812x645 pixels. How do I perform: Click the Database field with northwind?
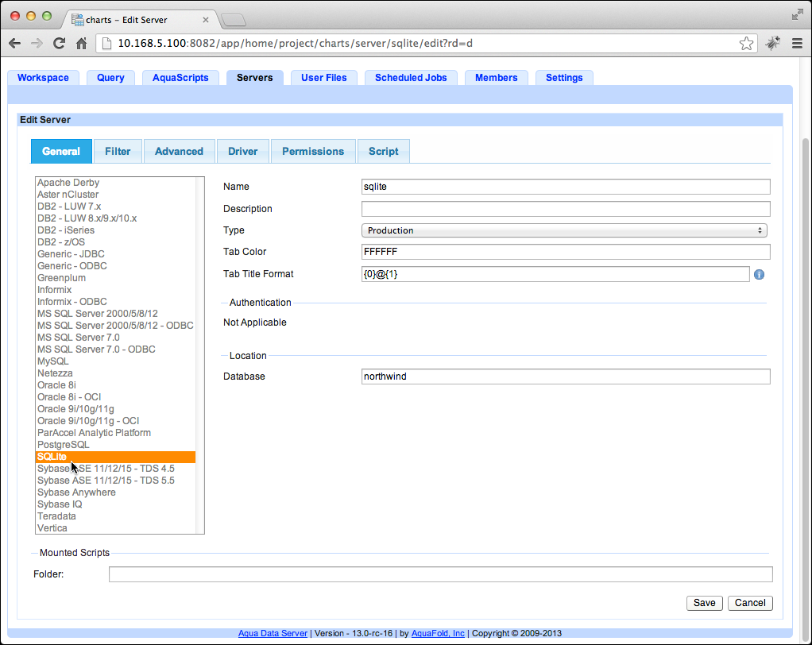(x=566, y=377)
